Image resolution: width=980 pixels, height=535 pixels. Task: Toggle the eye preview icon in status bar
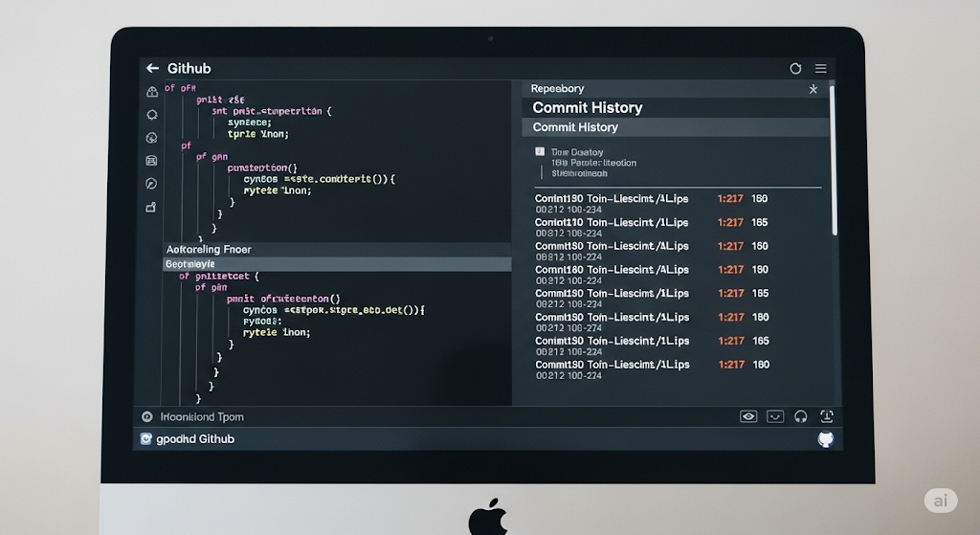(x=748, y=416)
